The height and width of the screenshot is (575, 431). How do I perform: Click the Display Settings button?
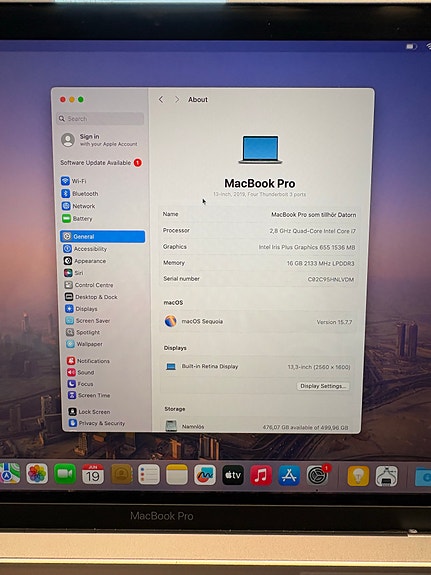(x=323, y=386)
